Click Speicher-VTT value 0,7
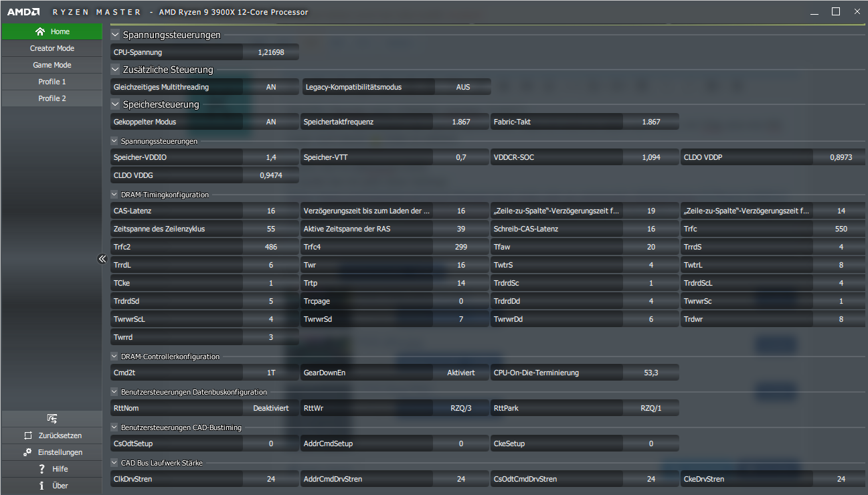868x495 pixels. tap(461, 158)
